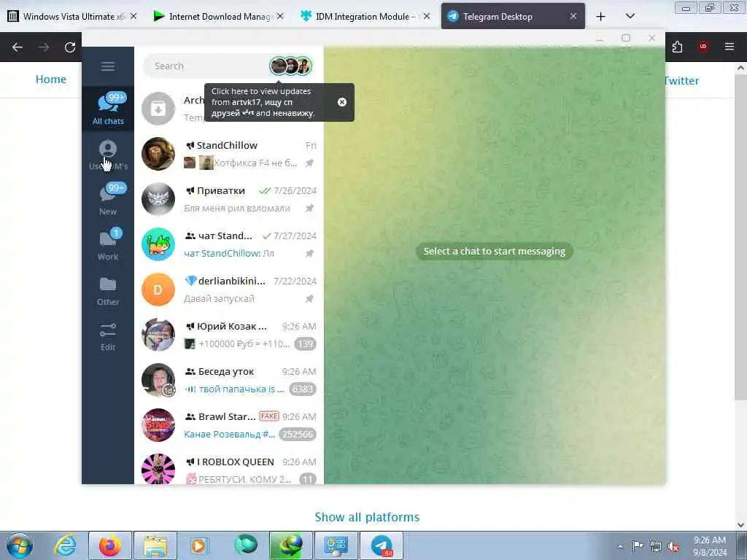Click the 252566 unread badge
Image resolution: width=747 pixels, height=560 pixels.
coord(298,435)
